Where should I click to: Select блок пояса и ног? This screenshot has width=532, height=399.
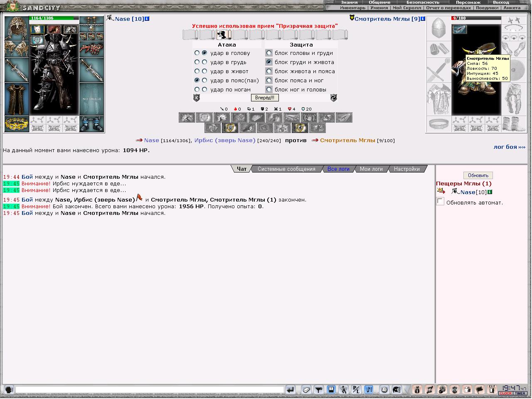click(269, 80)
